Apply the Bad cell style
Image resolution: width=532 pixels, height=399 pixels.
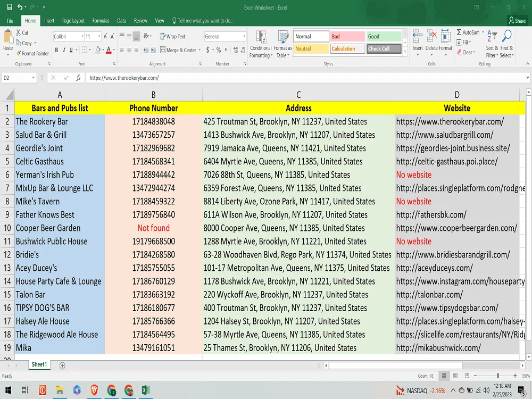[x=347, y=36]
